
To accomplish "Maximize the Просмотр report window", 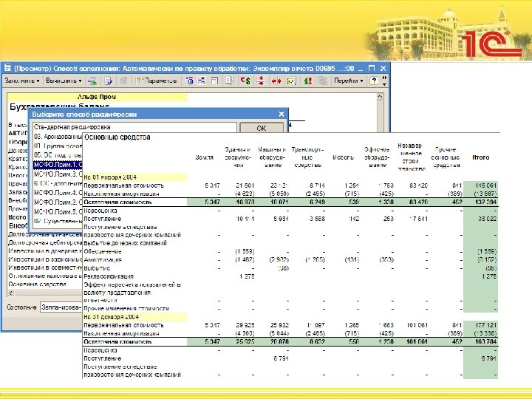I will [372, 68].
